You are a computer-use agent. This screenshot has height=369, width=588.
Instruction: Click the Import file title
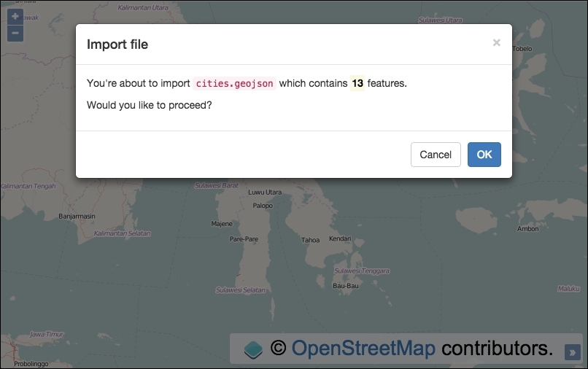pos(117,44)
